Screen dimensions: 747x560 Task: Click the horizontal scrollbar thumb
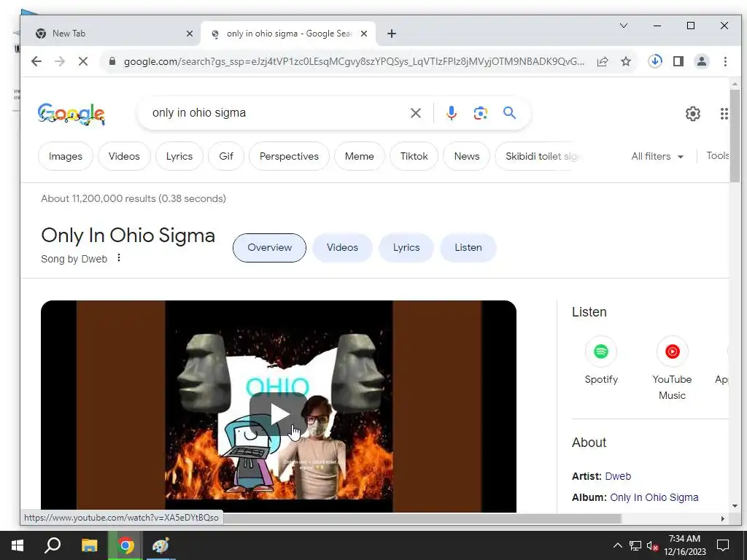point(422,518)
